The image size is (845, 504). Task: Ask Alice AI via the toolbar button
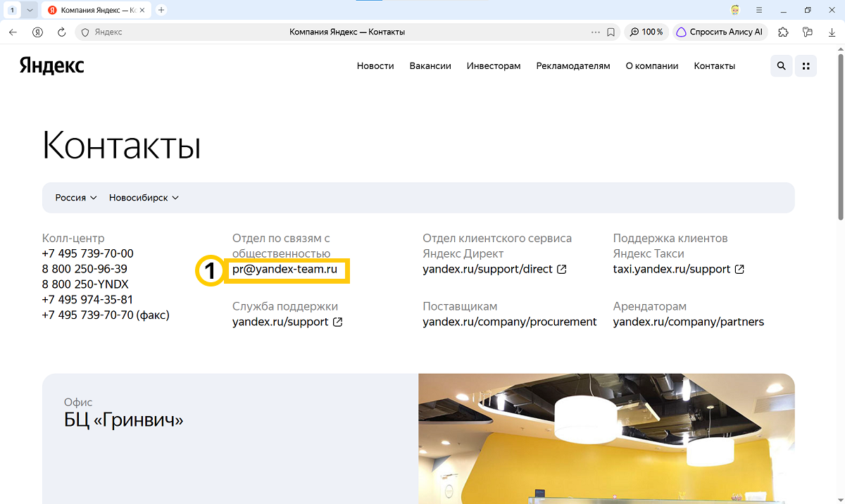pos(721,32)
